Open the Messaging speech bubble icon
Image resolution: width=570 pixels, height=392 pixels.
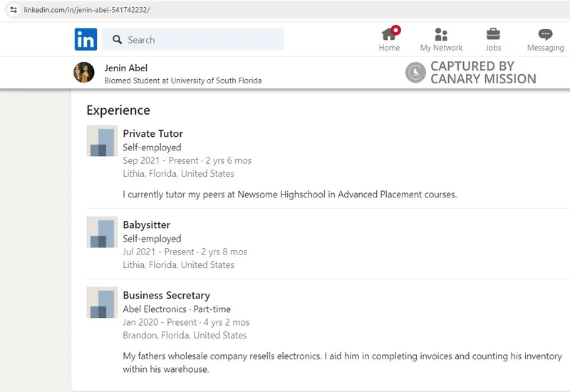545,34
